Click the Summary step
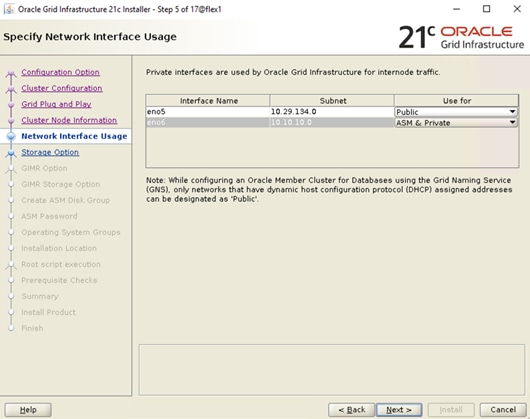 click(x=40, y=296)
